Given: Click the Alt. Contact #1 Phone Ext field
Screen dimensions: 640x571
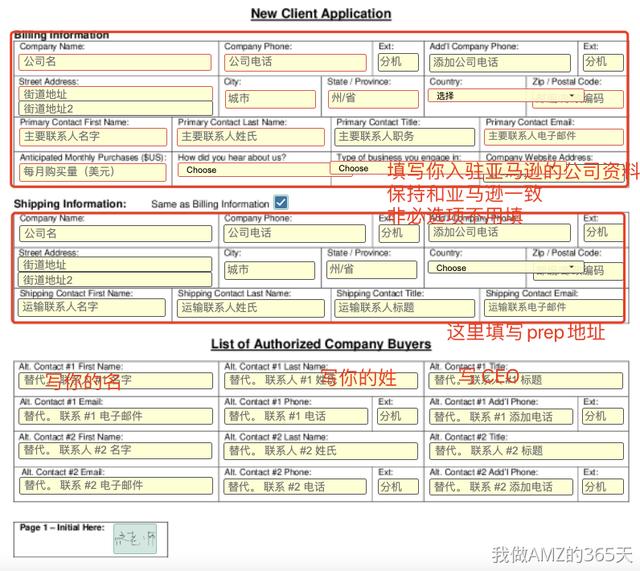Looking at the screenshot, I should [398, 416].
